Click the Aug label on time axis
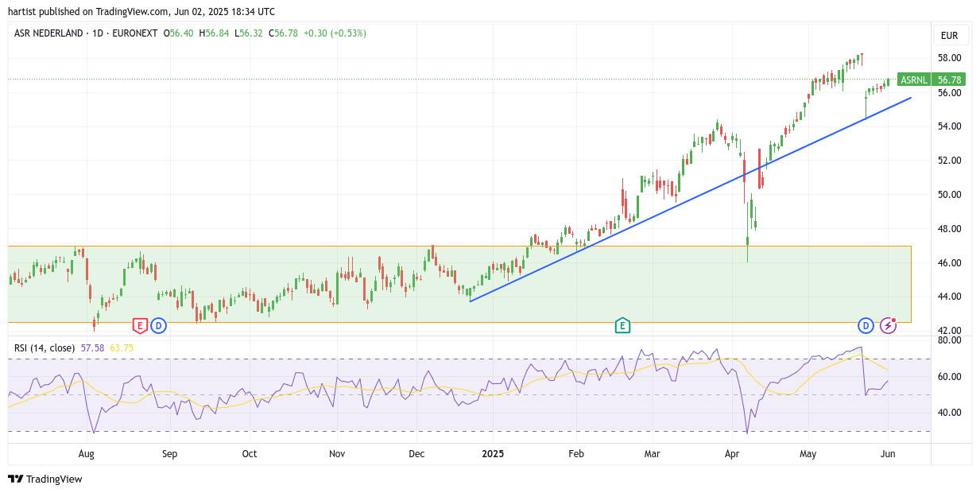The width and height of the screenshot is (980, 493). coord(87,454)
